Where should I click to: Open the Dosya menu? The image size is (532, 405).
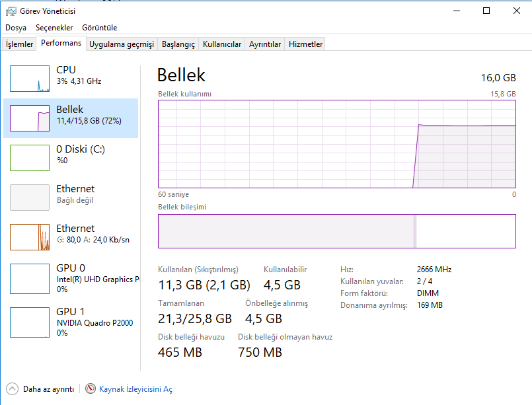(16, 28)
